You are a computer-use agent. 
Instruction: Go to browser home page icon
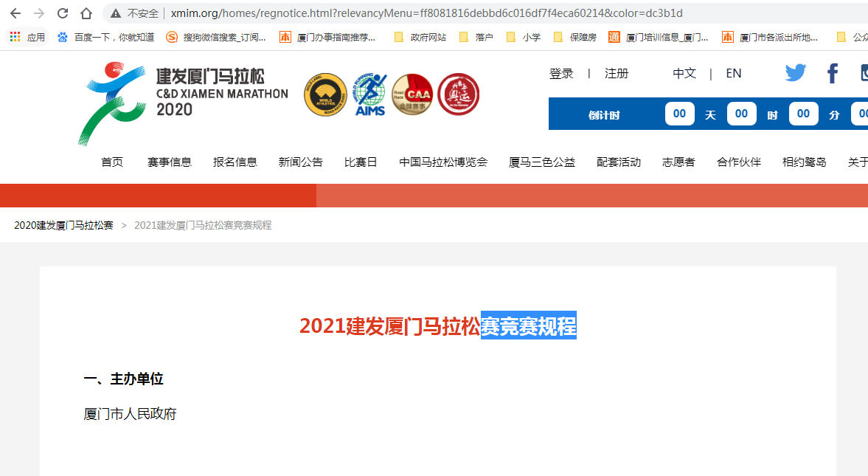click(86, 13)
